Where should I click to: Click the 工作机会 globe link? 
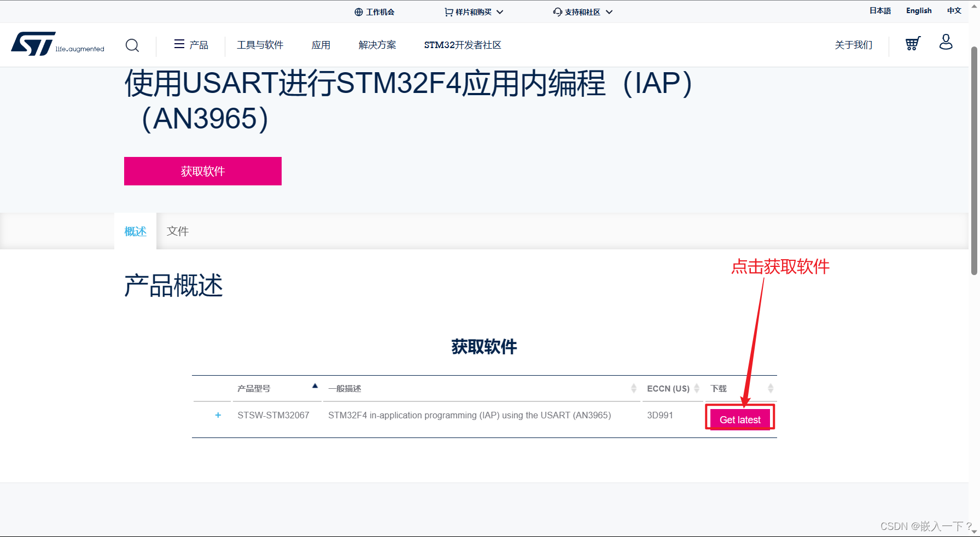pos(375,12)
